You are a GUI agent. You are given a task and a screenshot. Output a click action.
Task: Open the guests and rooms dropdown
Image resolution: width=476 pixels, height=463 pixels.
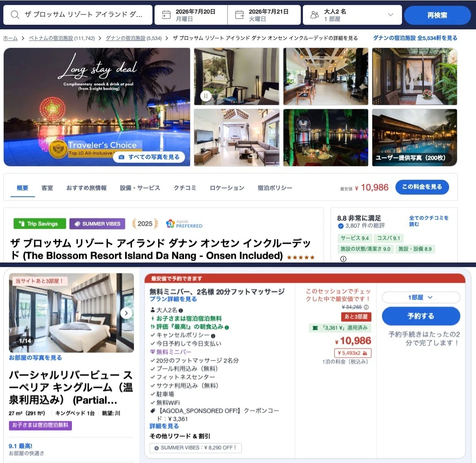352,15
